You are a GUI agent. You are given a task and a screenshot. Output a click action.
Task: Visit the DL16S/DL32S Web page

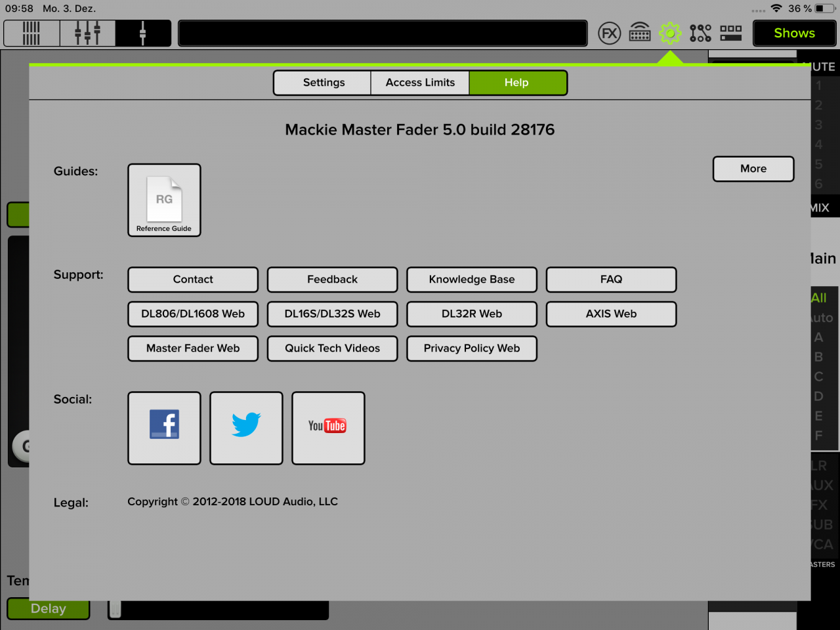332,314
